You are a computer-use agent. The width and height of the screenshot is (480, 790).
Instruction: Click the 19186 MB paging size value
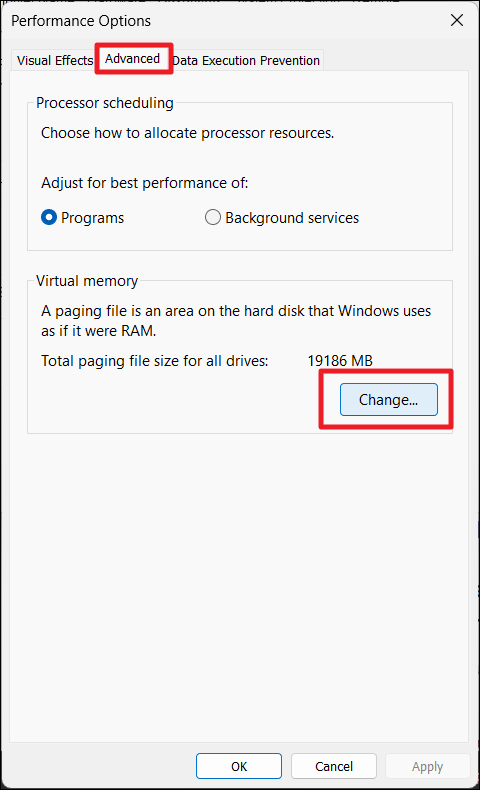pos(340,361)
